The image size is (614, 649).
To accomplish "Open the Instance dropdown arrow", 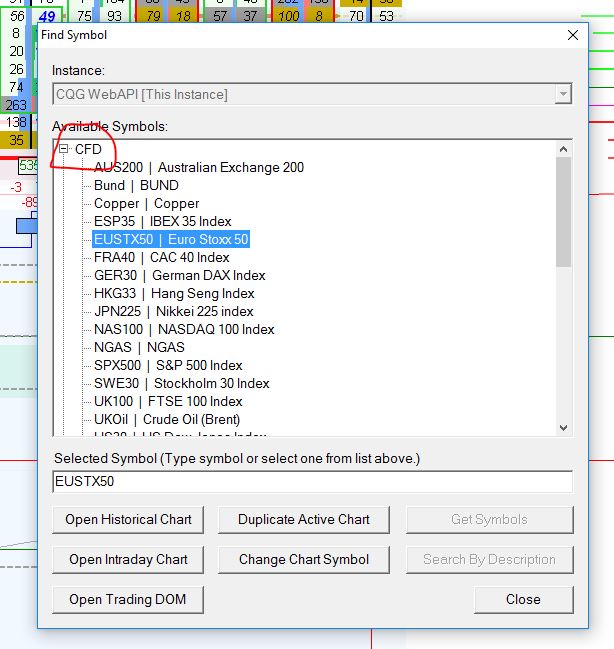I will [x=563, y=94].
